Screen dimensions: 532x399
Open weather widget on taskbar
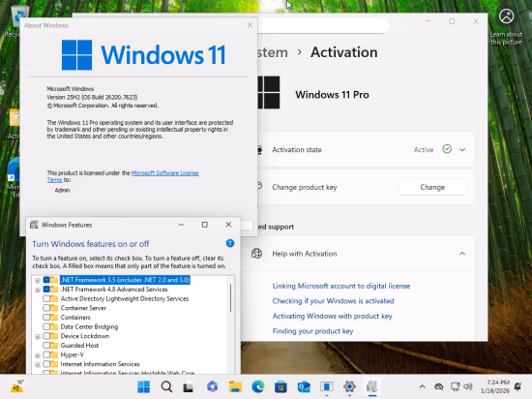click(16, 386)
